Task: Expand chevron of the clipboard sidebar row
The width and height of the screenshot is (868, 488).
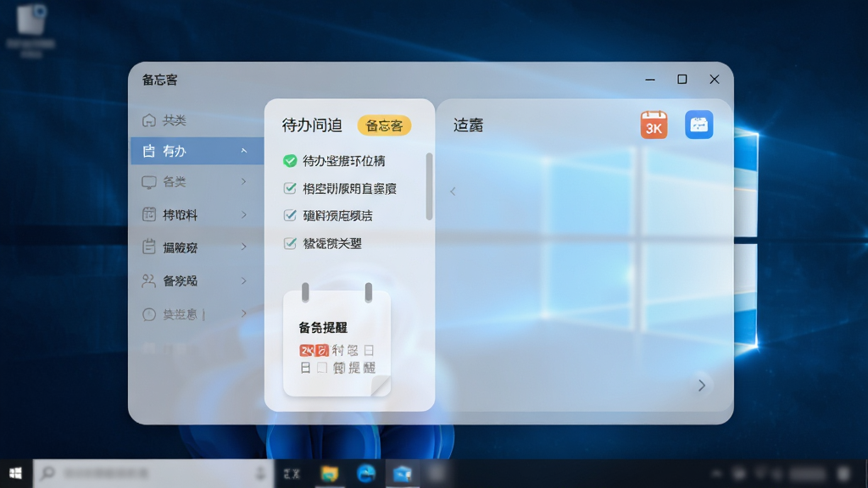Action: (x=243, y=247)
